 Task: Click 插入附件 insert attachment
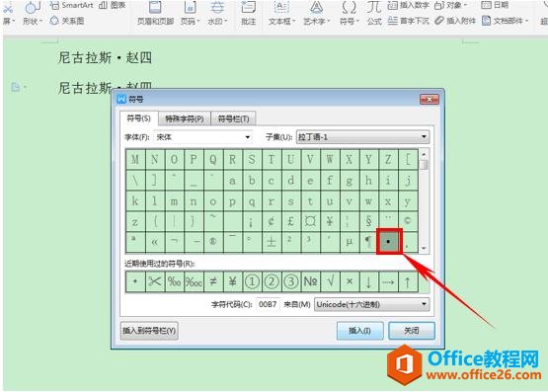click(x=455, y=21)
